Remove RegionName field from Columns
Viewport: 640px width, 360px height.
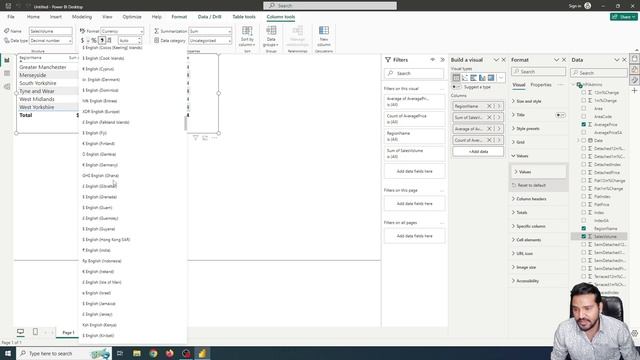tap(489, 106)
